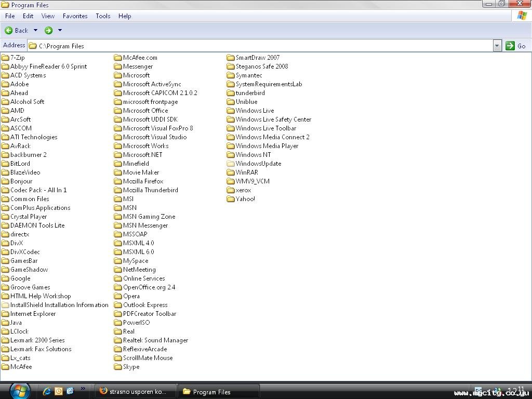Select the Adobe folder icon

click(x=5, y=84)
